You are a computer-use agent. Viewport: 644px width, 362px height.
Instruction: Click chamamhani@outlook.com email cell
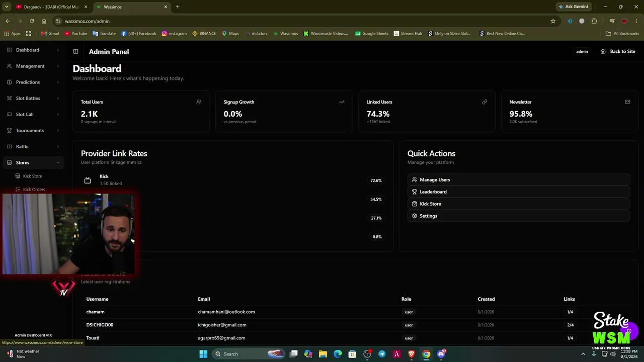pyautogui.click(x=226, y=312)
